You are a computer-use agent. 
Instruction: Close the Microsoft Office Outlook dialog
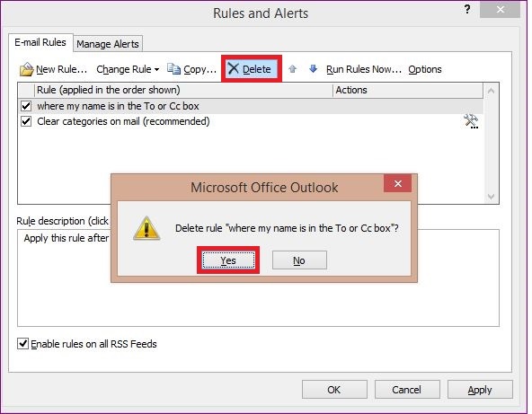coord(397,183)
